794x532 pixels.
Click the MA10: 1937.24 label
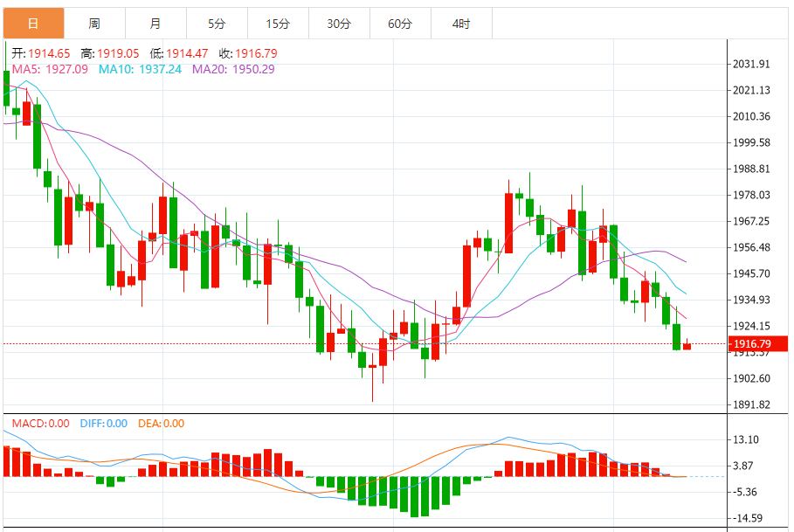[x=140, y=69]
